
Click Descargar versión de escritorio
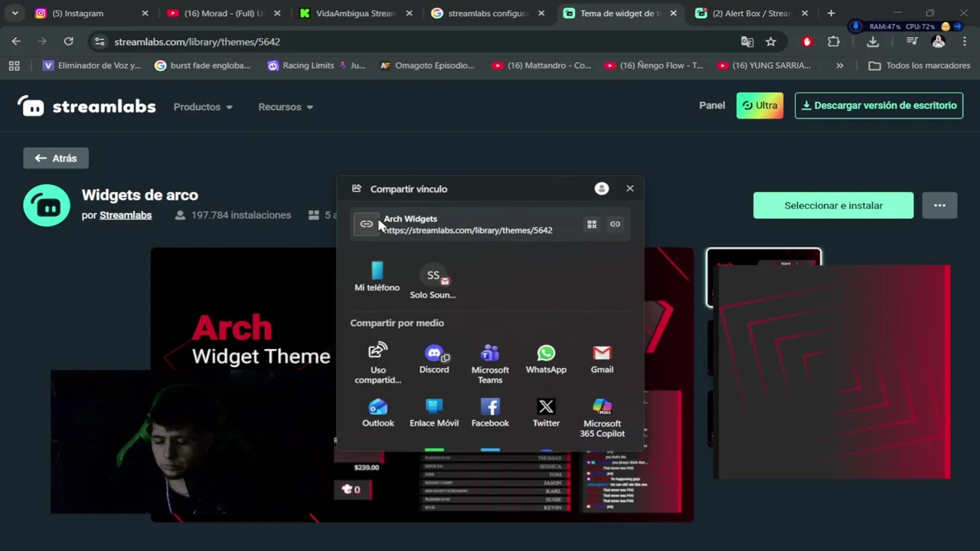click(879, 106)
